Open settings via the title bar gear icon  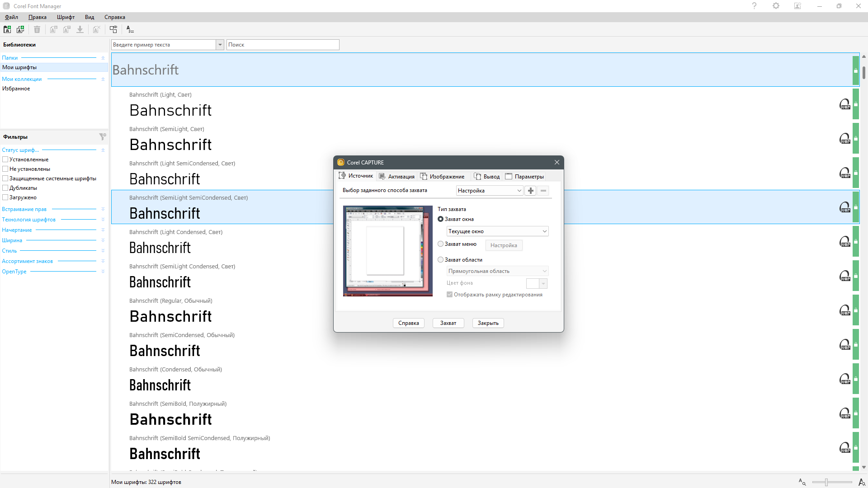pos(776,6)
